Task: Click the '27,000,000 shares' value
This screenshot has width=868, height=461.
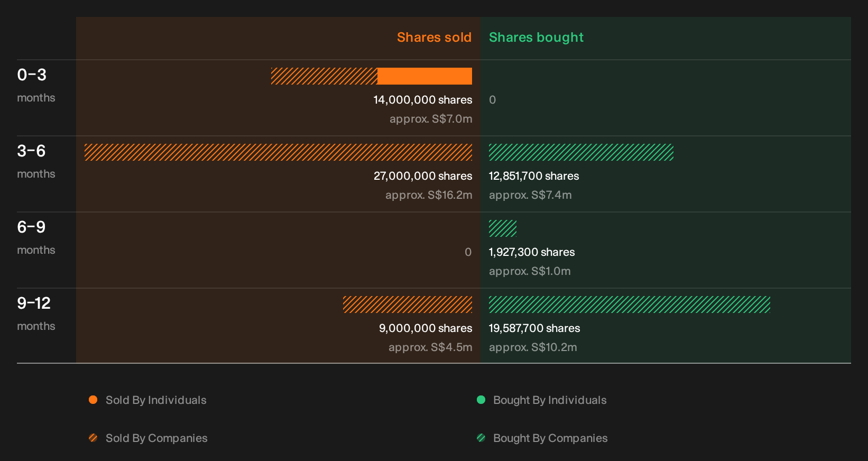Action: 423,176
